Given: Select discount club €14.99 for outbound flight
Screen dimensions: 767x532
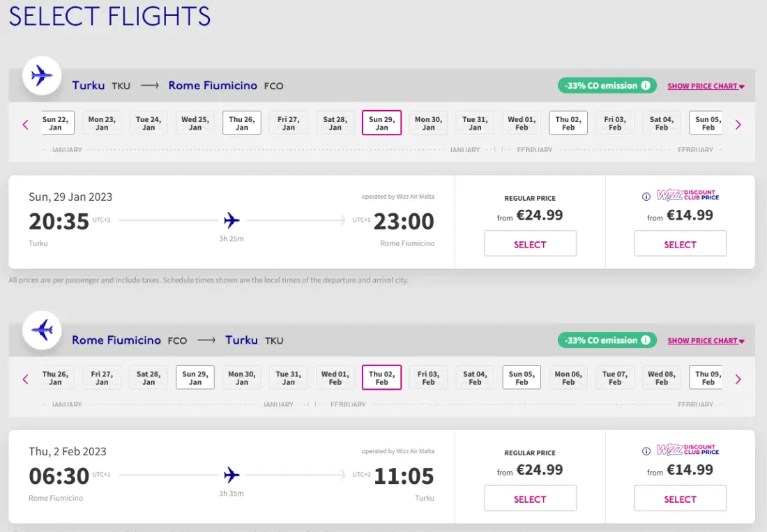Looking at the screenshot, I should [680, 244].
